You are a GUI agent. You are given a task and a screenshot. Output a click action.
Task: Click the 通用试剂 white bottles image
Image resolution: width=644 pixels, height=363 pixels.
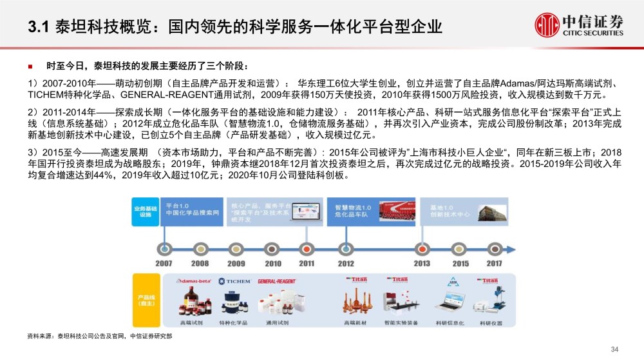[x=282, y=302]
